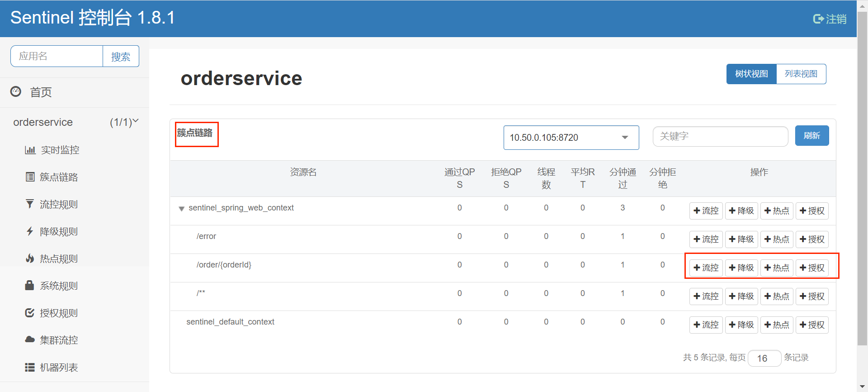868x392 pixels.
Task: Add 流控 rule for /error
Action: tap(706, 239)
